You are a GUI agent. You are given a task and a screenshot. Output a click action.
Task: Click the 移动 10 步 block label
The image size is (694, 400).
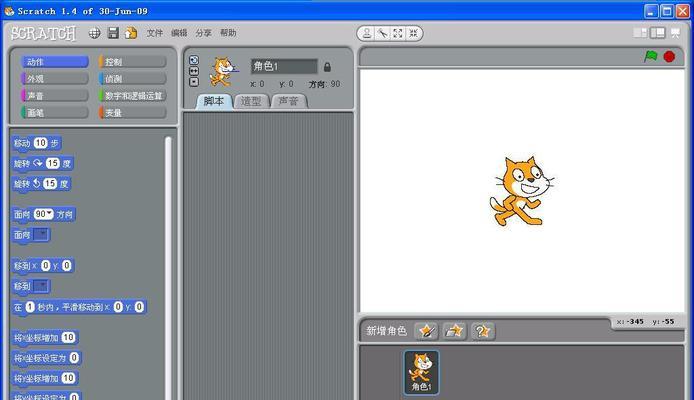36,143
